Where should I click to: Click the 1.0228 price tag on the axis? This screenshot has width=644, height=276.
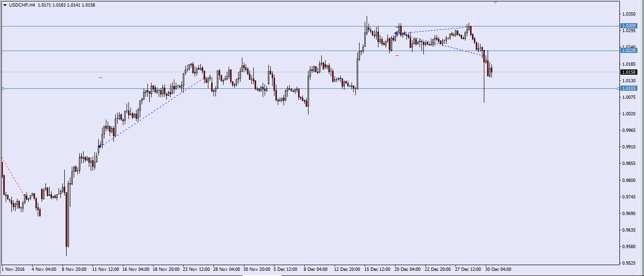tap(629, 51)
